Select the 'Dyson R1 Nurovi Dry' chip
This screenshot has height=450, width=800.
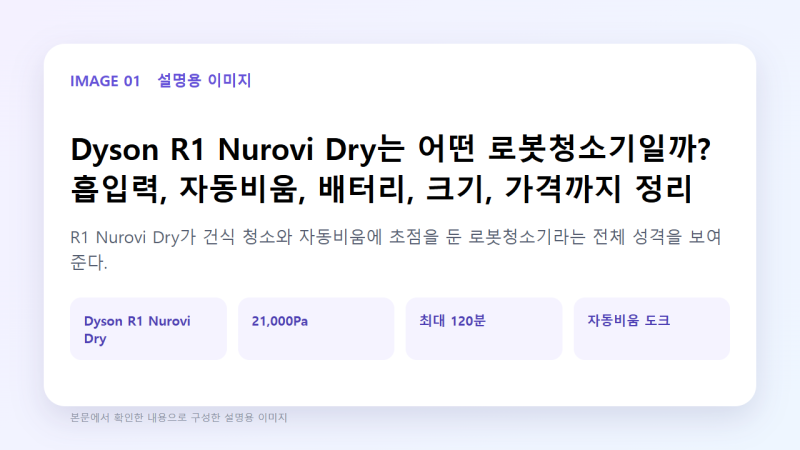point(148,329)
